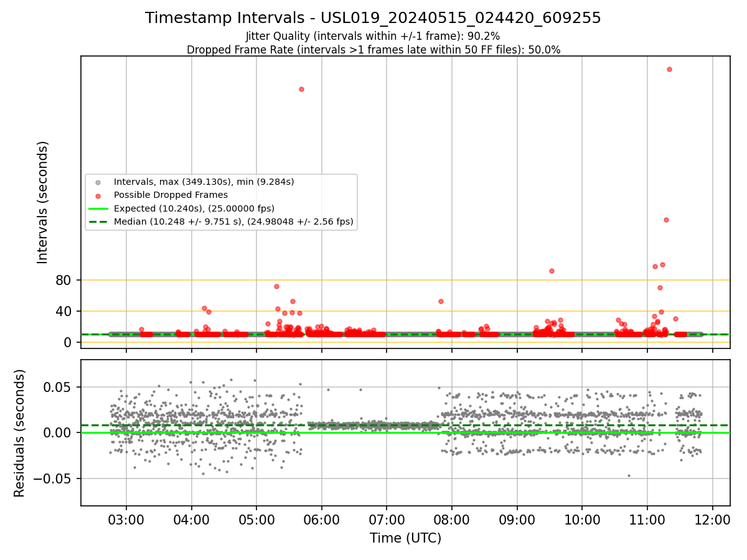Click the 10:00 x-axis tick label
Viewport: 747px width, 560px height.
click(582, 520)
